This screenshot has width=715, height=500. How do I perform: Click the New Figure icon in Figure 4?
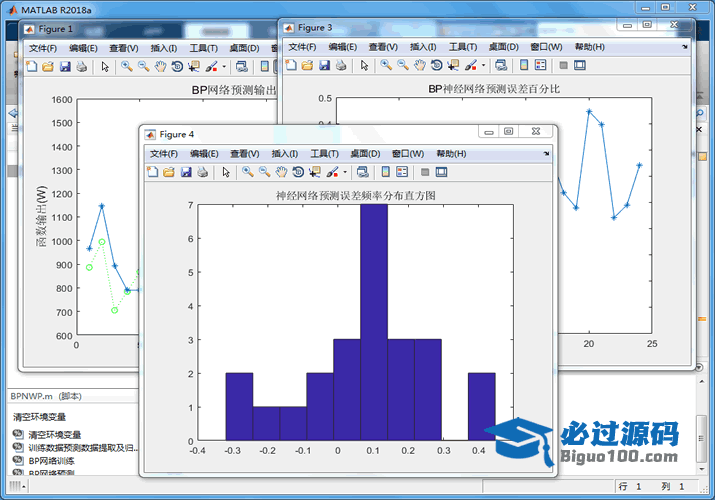click(152, 172)
